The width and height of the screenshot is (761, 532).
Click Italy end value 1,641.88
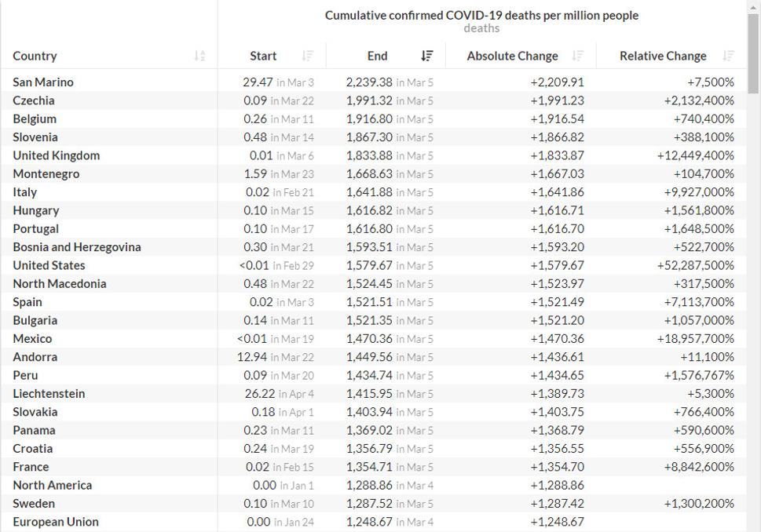pyautogui.click(x=369, y=192)
